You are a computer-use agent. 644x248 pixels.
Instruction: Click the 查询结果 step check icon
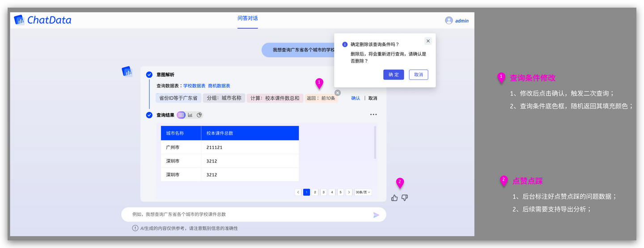[149, 115]
